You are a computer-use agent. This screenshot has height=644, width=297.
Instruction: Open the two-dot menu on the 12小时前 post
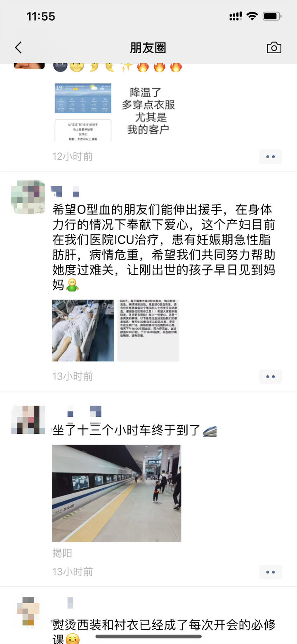coord(271,157)
